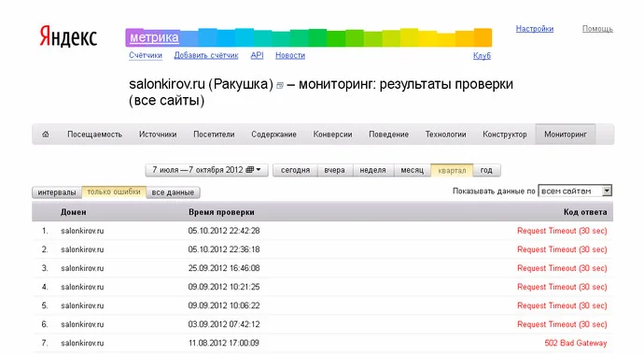
Task: Click the Yandex logo
Action: point(68,36)
